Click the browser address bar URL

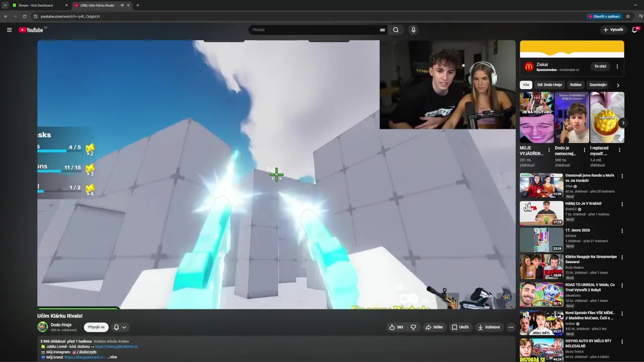70,16
